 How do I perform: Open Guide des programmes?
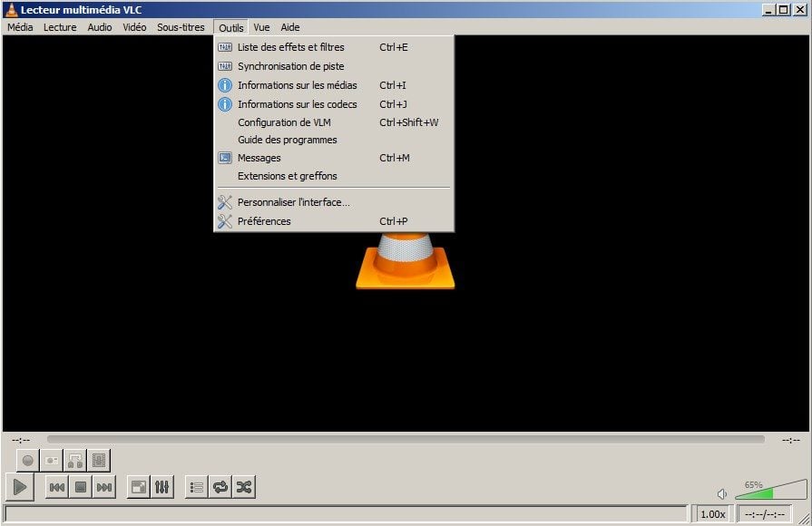pyautogui.click(x=334, y=140)
